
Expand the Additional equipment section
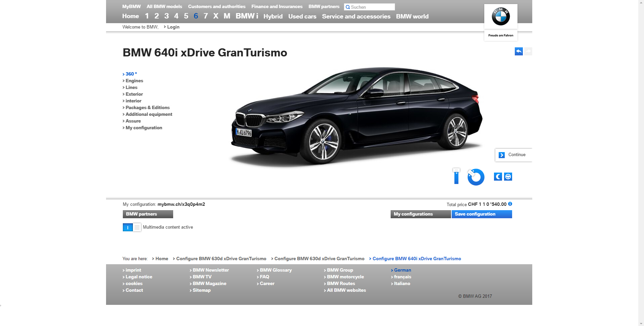coord(149,114)
